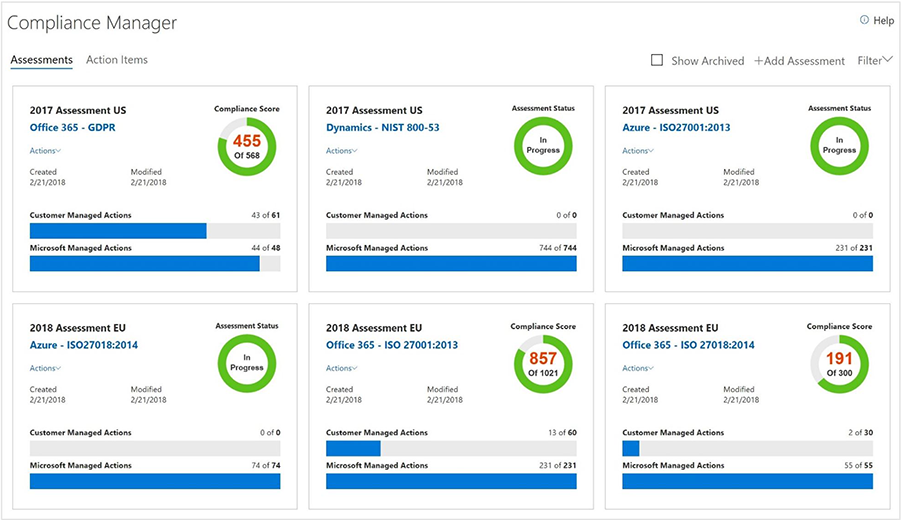Click the Office 365 GDPR compliance score donut
Screen dimensions: 902x520
coord(247,146)
